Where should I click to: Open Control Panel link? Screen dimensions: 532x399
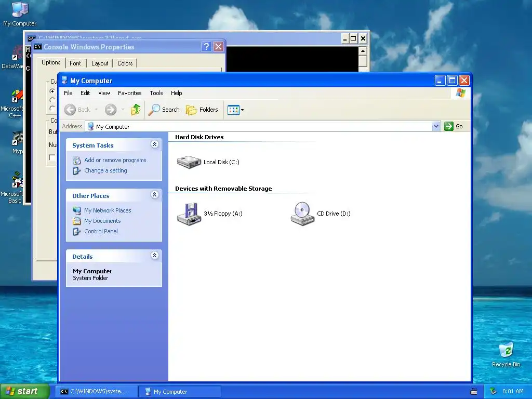click(101, 231)
